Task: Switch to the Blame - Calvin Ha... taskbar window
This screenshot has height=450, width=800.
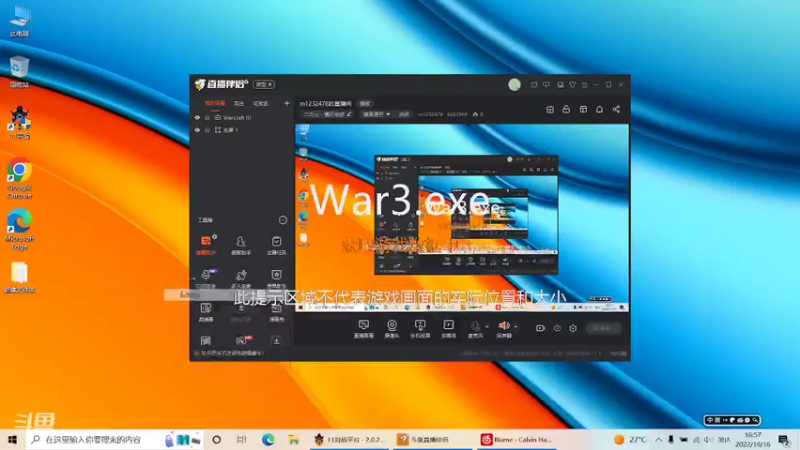Action: [516, 439]
